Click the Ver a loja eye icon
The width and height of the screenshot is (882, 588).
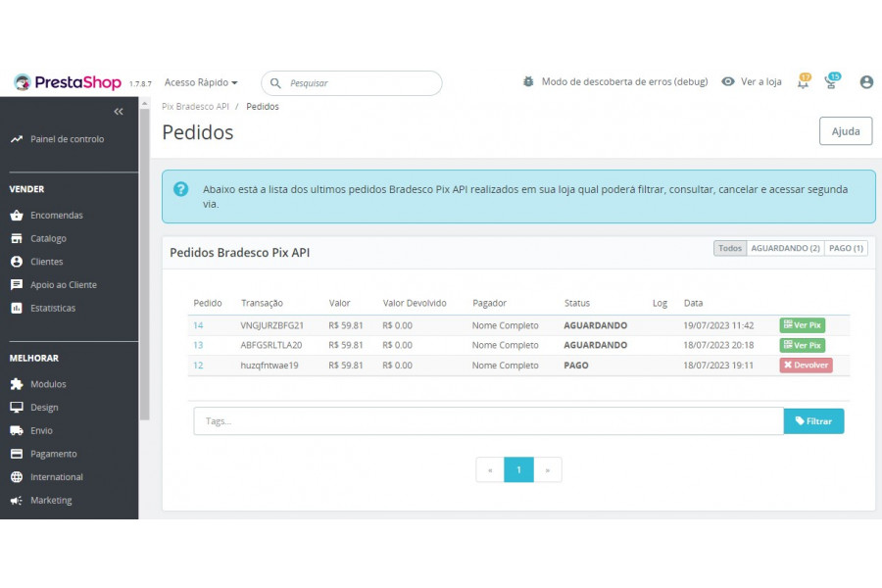click(728, 81)
